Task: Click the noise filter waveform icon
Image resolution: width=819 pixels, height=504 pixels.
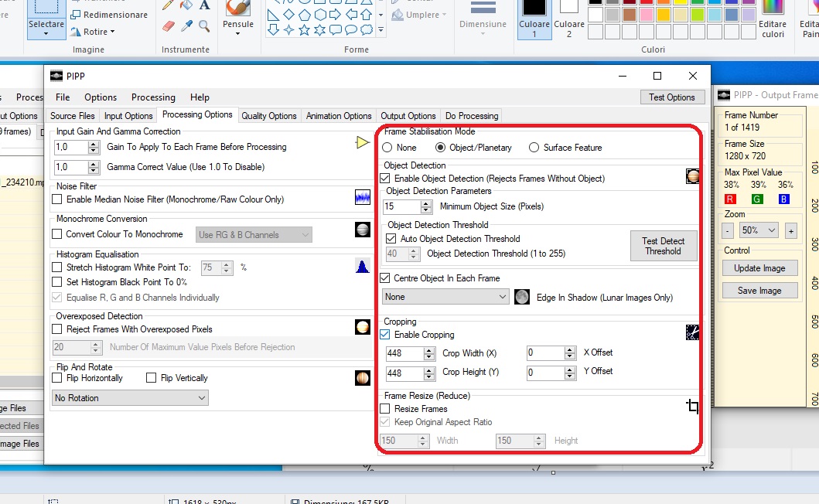Action: click(363, 197)
